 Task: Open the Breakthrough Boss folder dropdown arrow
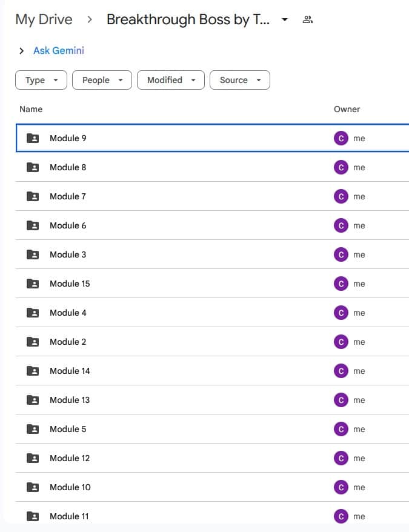click(x=285, y=19)
